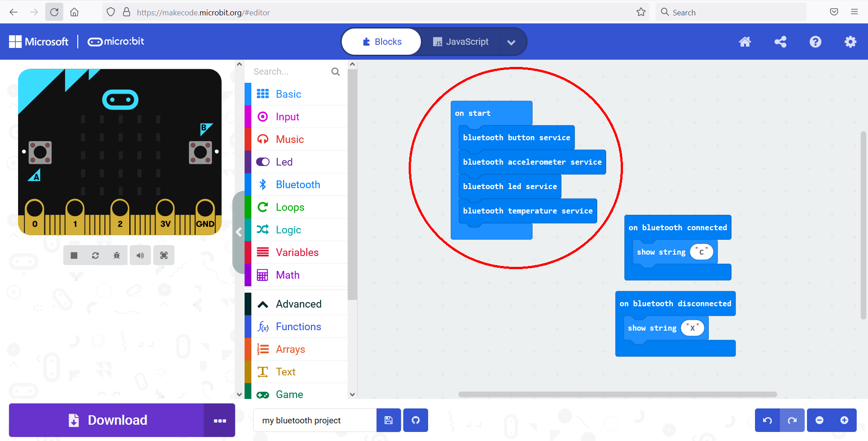868x441 pixels.
Task: Open the Functions toolbox category
Action: 296,327
